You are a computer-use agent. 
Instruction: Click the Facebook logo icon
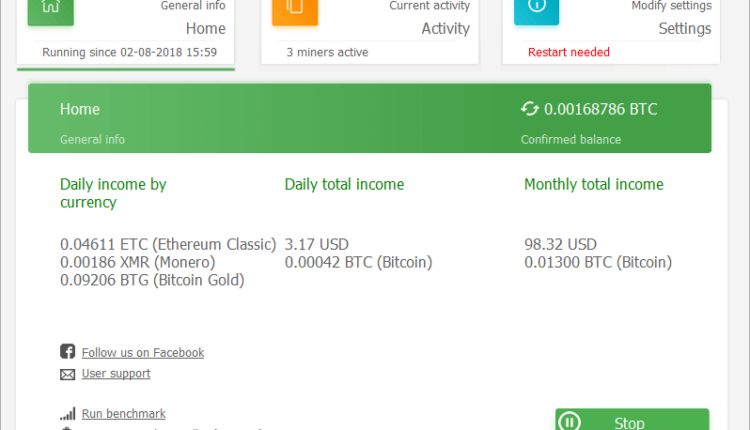click(68, 352)
